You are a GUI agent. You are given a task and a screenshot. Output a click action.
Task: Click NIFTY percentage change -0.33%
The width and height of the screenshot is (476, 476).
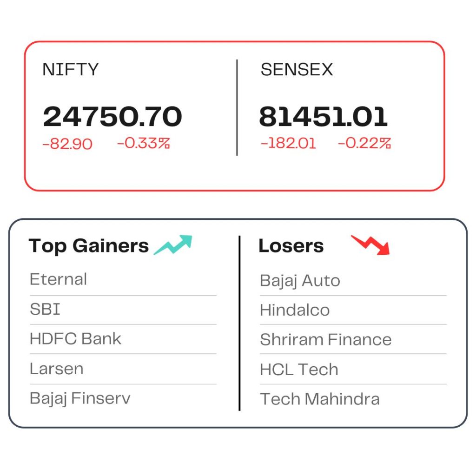point(144,143)
